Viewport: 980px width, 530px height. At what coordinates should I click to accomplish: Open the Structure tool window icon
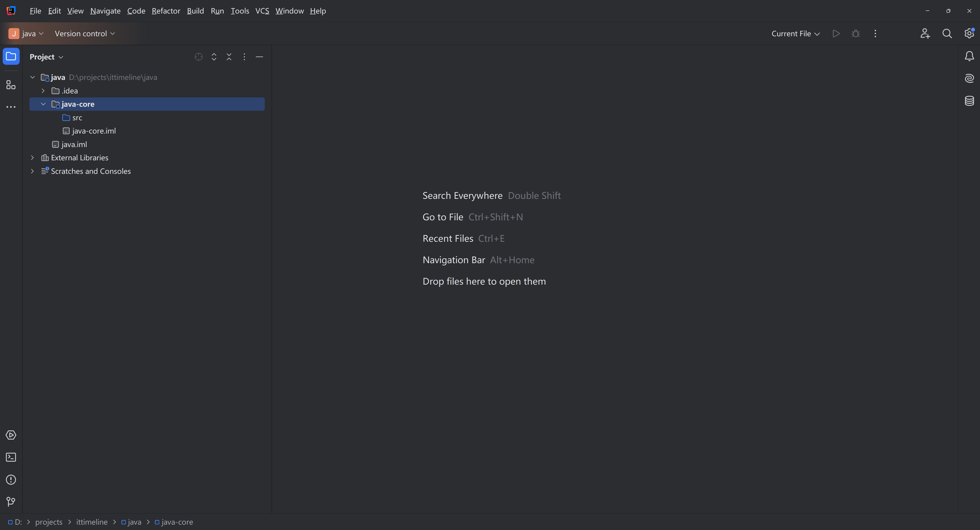click(x=11, y=85)
